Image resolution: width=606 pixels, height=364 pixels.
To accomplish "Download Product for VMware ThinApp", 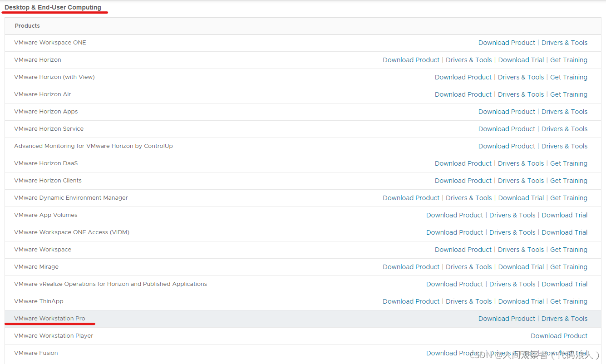I will point(411,301).
